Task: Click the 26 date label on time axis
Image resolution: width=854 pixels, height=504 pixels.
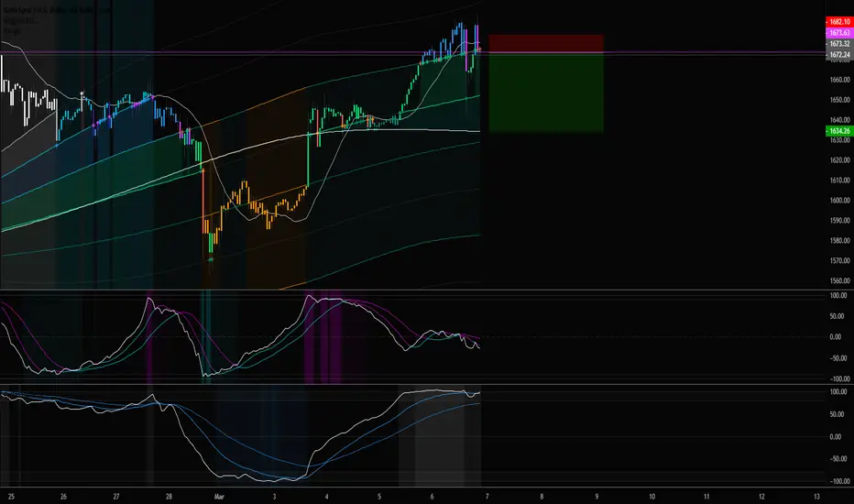Action: pos(63,497)
